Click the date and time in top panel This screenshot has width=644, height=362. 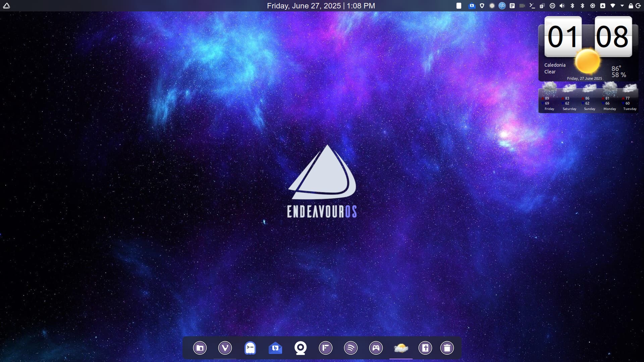pos(321,6)
